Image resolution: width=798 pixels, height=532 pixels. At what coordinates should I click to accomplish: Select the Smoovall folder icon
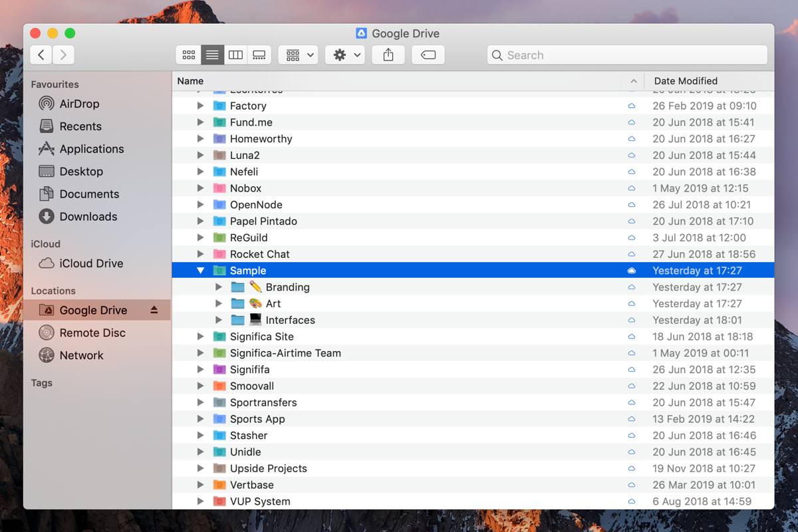point(219,386)
